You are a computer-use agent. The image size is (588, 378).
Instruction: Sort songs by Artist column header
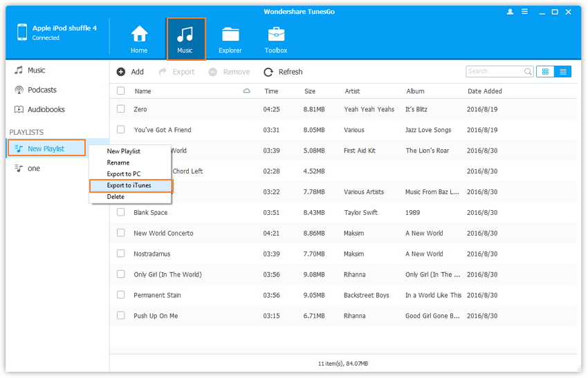click(x=353, y=91)
